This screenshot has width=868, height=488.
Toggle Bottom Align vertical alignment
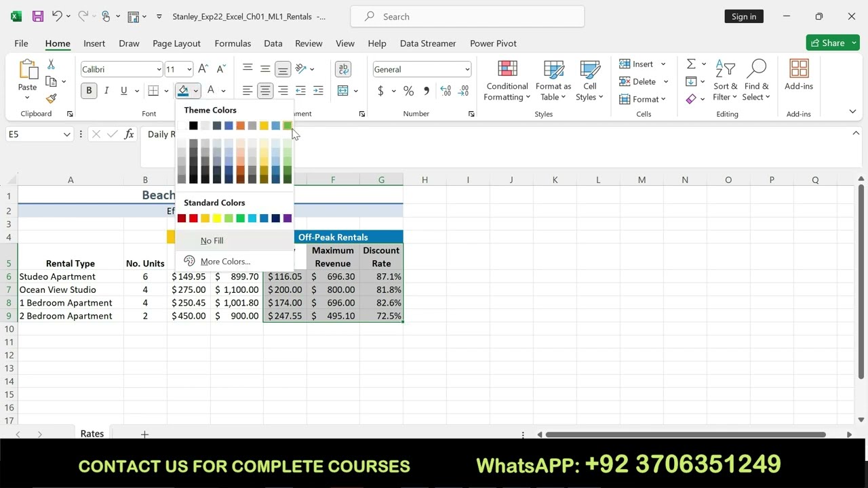[283, 69]
